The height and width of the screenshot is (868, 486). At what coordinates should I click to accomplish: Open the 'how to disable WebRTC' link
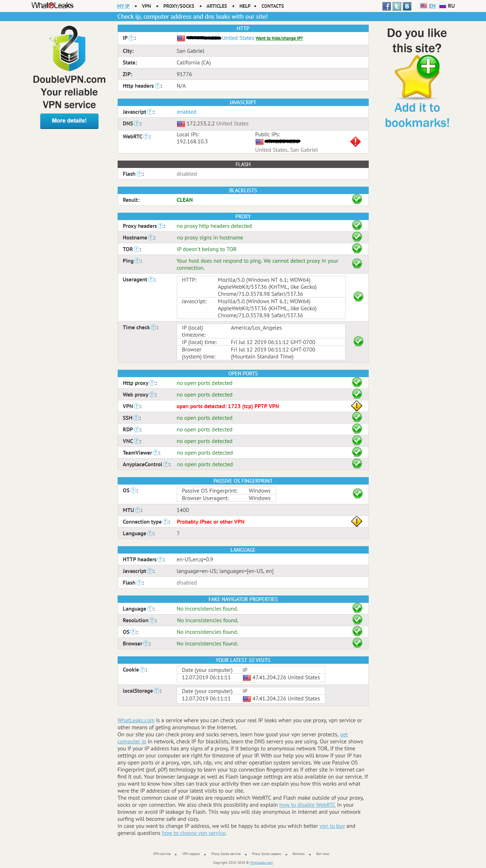coord(307,805)
